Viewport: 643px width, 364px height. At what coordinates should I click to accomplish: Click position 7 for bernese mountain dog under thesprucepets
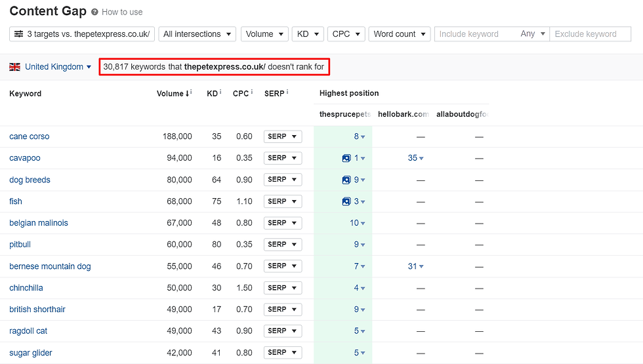pyautogui.click(x=360, y=266)
